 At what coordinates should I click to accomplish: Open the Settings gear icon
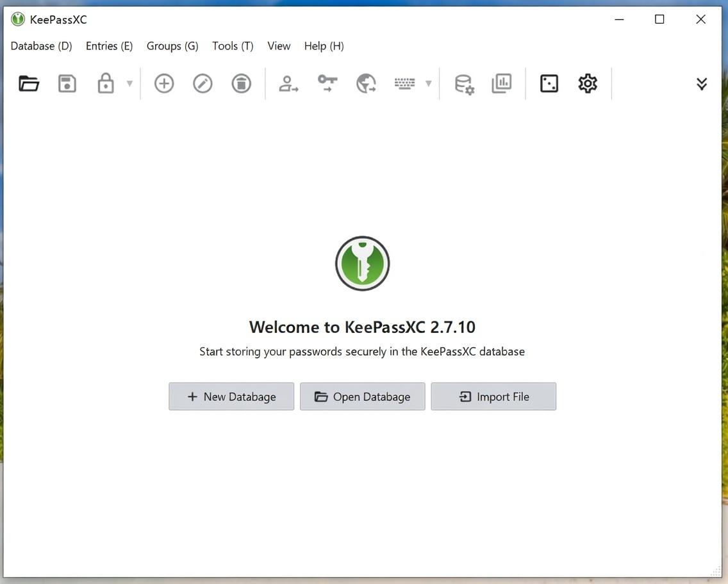588,83
